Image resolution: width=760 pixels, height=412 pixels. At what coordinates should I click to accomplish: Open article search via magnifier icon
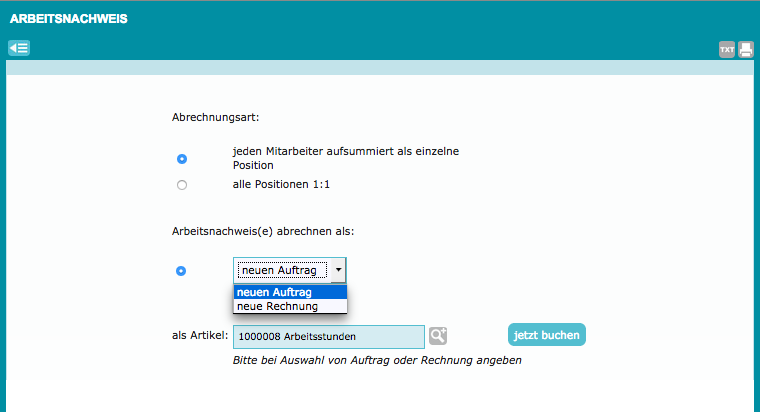coord(438,336)
